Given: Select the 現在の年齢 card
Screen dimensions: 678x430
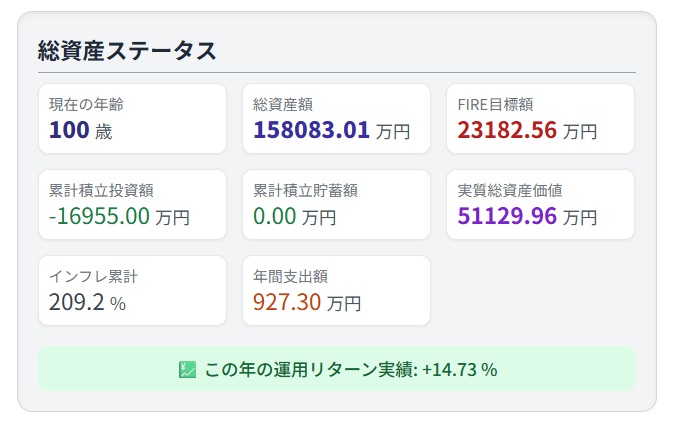Looking at the screenshot, I should coord(132,119).
